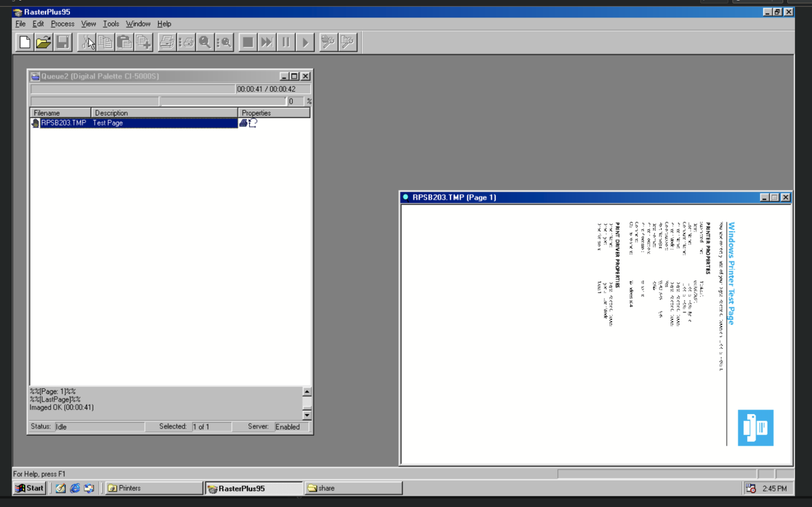Click the Server Enabled field
The height and width of the screenshot is (507, 812).
[x=291, y=426]
